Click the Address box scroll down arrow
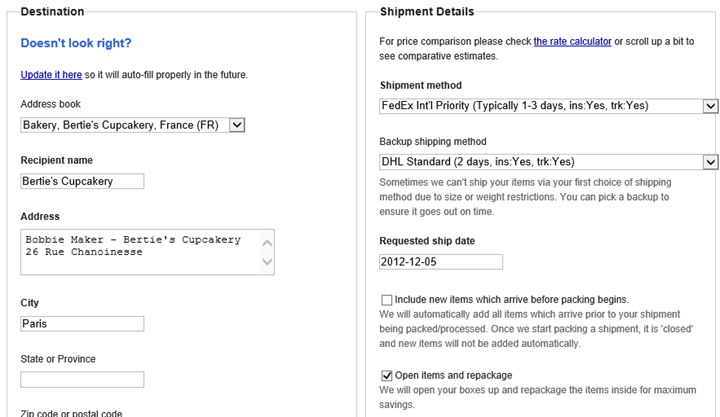This screenshot has height=417, width=720. point(267,262)
